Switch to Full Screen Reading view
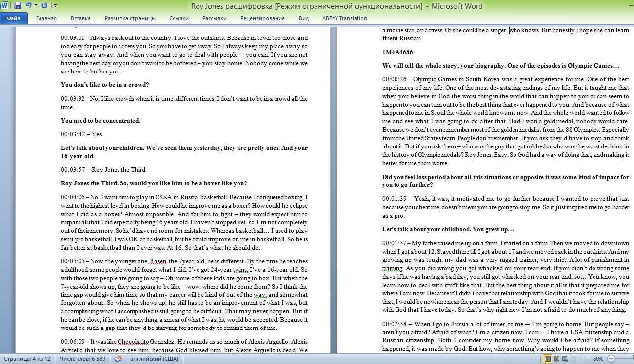Viewport: 634px width, 364px height. pyautogui.click(x=557, y=359)
